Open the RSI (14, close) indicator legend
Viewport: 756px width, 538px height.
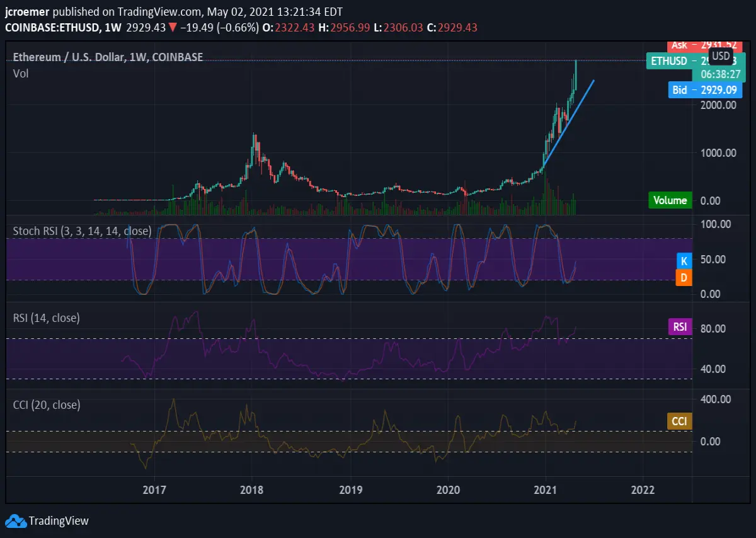[x=47, y=318]
